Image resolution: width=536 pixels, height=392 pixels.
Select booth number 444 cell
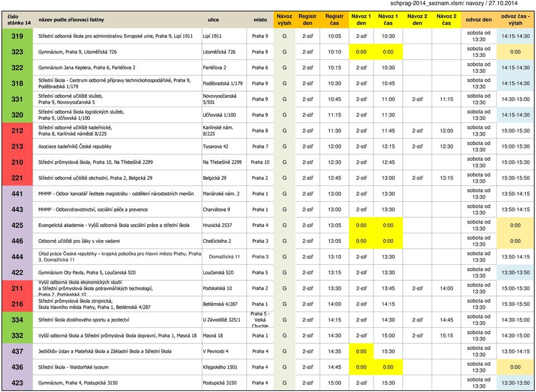pos(17,257)
